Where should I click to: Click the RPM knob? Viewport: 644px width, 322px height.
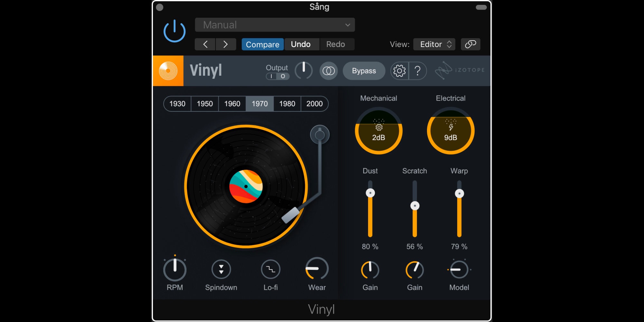175,270
